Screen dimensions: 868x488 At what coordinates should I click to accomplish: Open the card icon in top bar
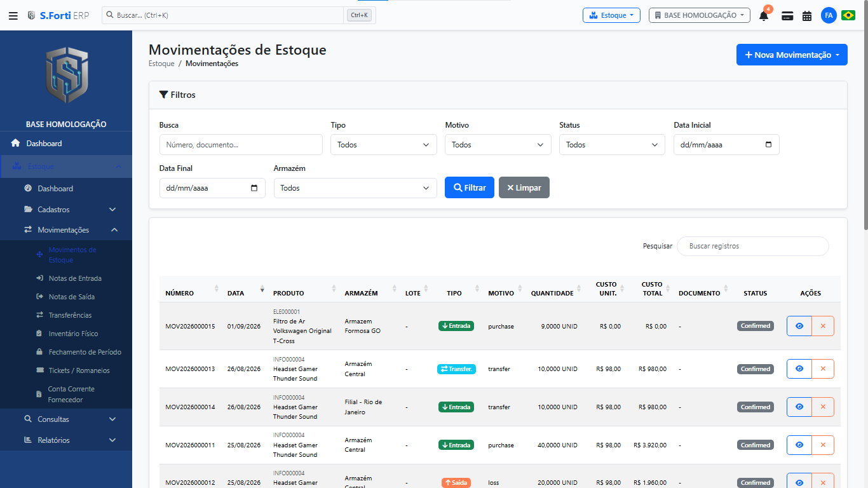coord(787,16)
